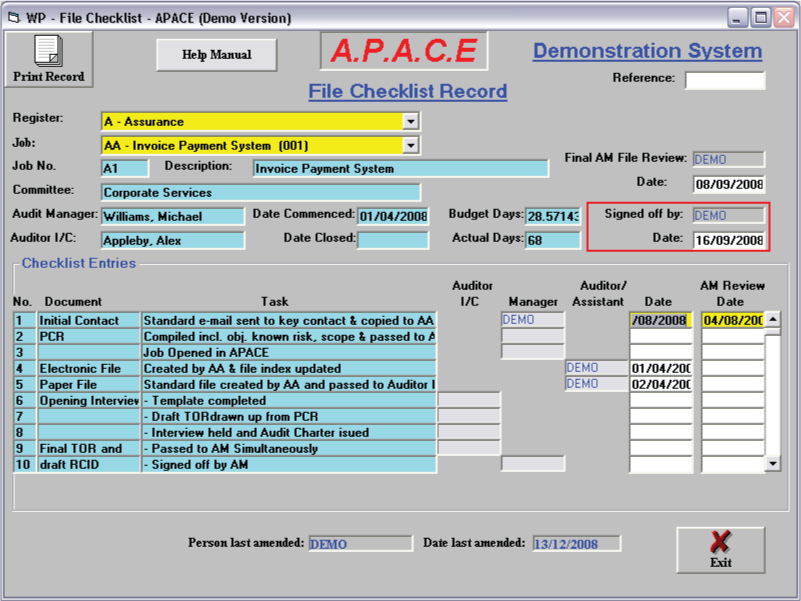Screen dimensions: 801x601
Task: Click the empty Date Closed field
Action: click(x=393, y=240)
